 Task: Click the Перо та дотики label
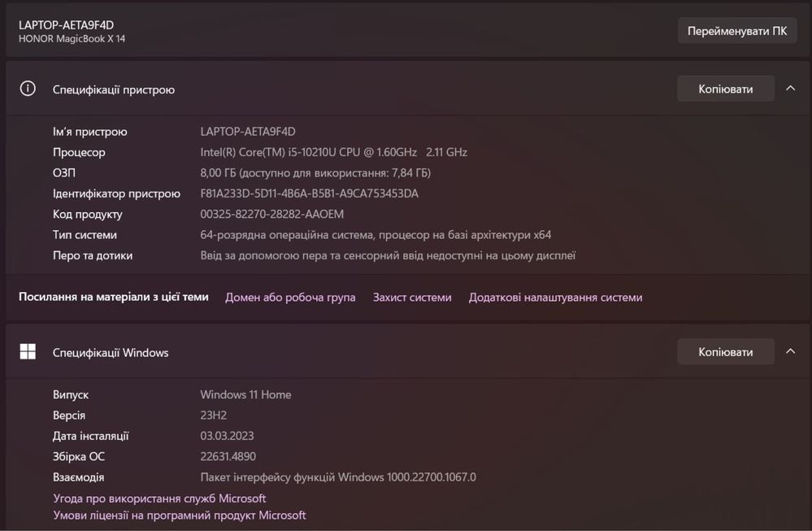click(x=93, y=256)
